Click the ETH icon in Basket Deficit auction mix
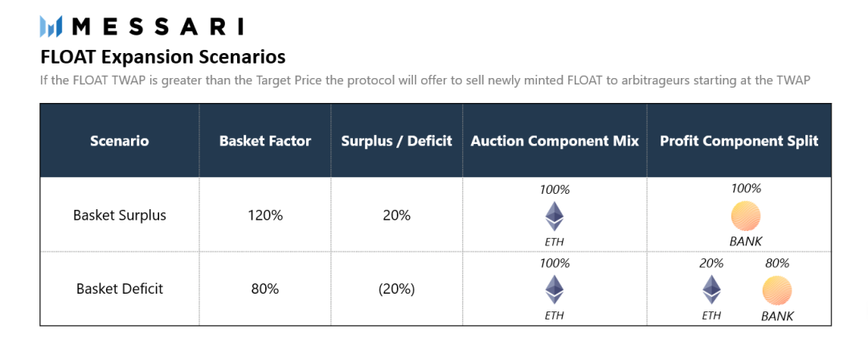Image resolution: width=868 pixels, height=350 pixels. coord(555,290)
